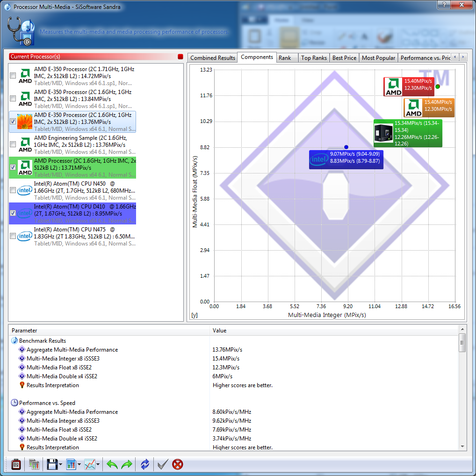Click the green forward arrow icon
Viewport: 476px width, 476px height.
coord(127,464)
